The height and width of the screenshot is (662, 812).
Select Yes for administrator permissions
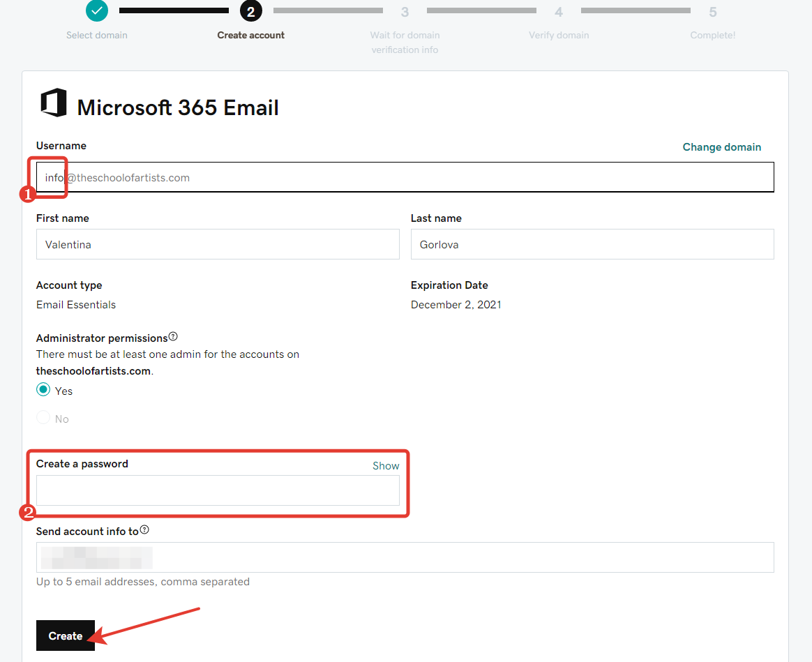43,389
